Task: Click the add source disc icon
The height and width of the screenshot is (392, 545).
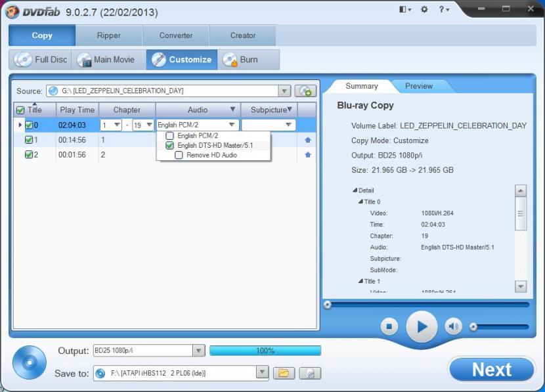Action: [x=305, y=91]
